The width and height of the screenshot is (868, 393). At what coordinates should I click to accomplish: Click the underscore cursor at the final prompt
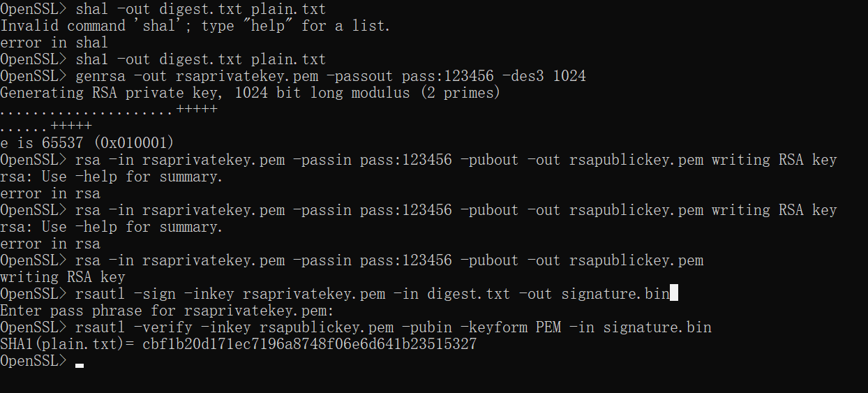[x=80, y=365]
